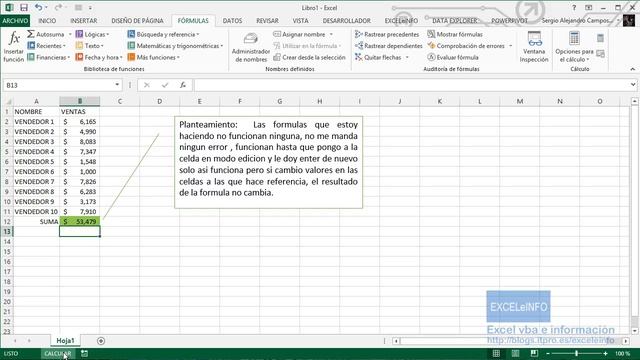Viewport: 640px width, 360px height.
Task: Switch to the VISTA tab
Action: point(300,20)
